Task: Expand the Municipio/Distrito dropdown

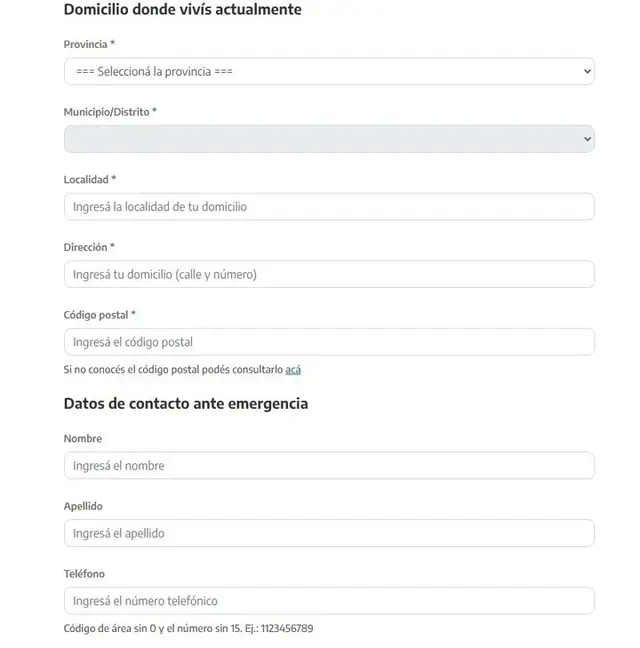Action: (x=329, y=139)
